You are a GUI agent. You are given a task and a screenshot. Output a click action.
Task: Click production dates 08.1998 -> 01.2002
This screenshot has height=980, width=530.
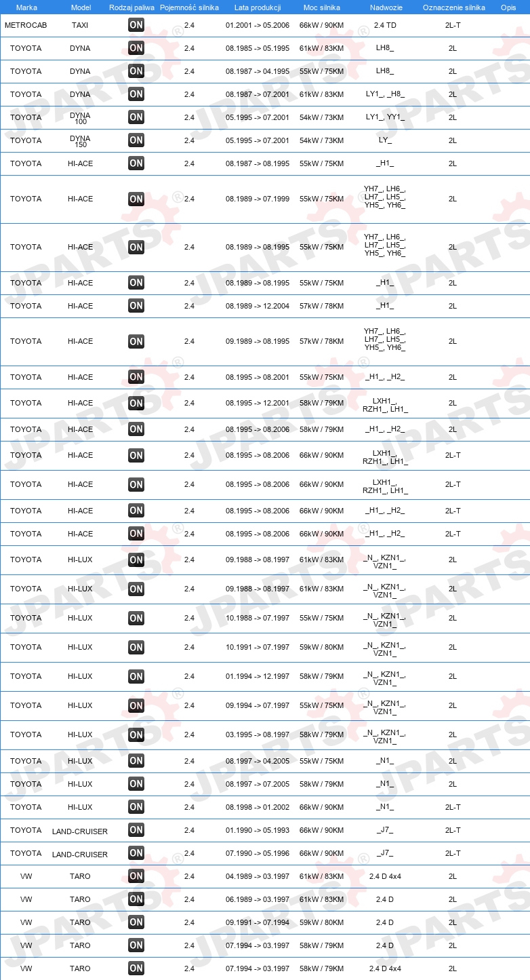(x=258, y=807)
